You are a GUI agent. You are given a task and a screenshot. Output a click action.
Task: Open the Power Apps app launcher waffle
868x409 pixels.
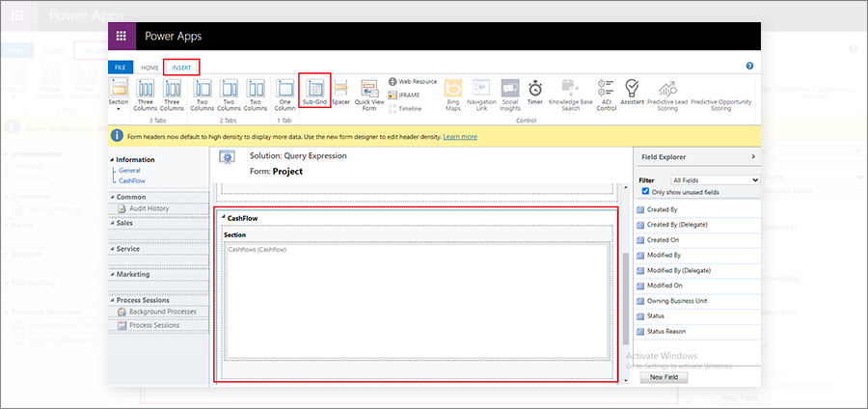coord(122,37)
